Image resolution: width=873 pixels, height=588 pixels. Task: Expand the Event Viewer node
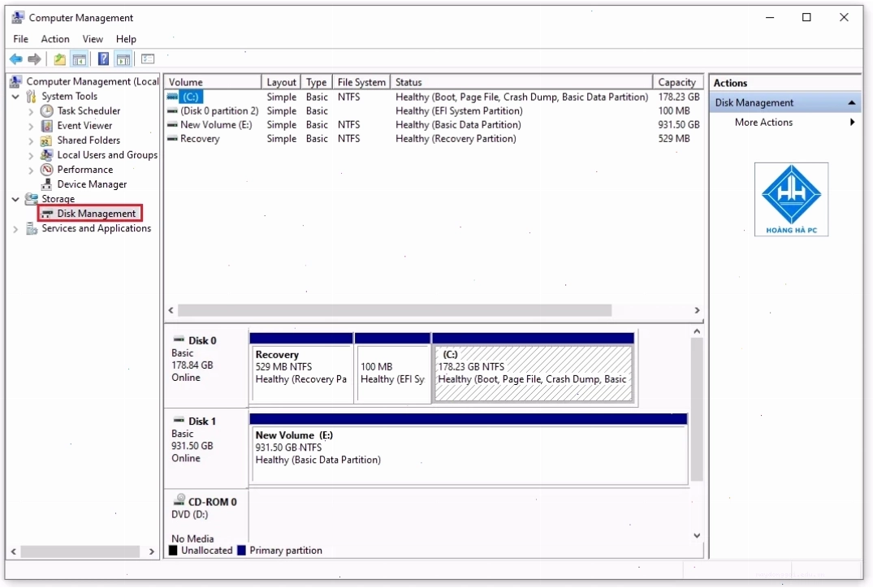coord(31,126)
